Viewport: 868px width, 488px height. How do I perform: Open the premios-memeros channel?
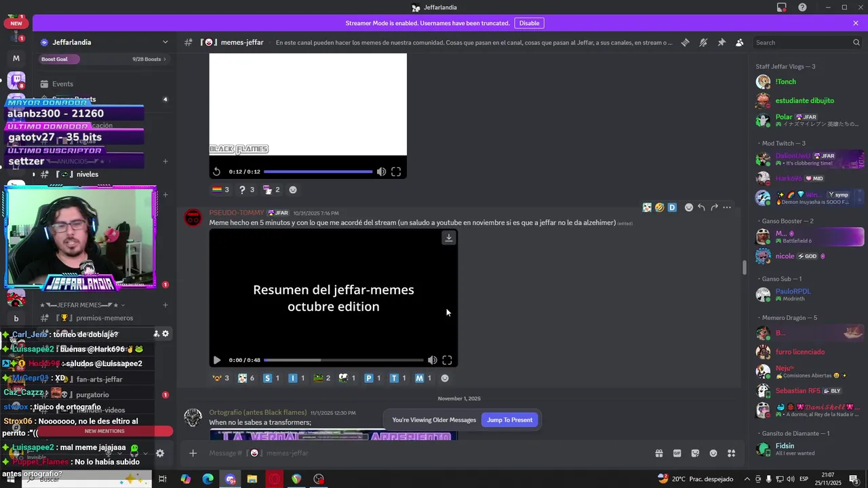click(104, 318)
